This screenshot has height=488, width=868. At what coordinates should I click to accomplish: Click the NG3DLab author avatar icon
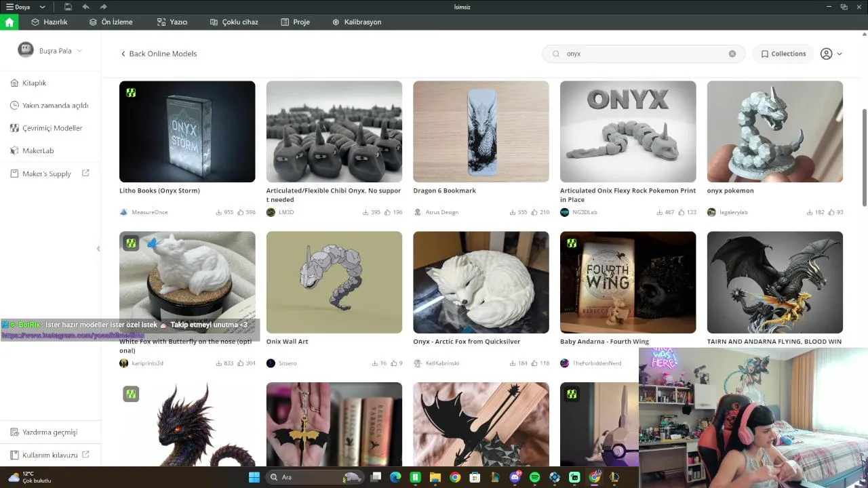564,212
